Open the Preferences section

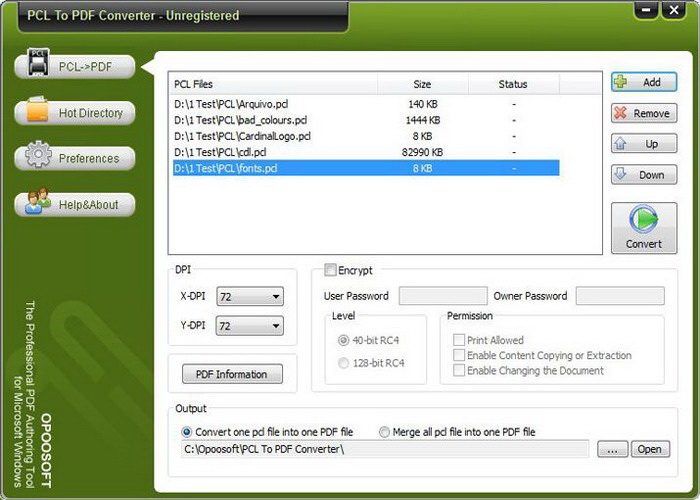75,158
